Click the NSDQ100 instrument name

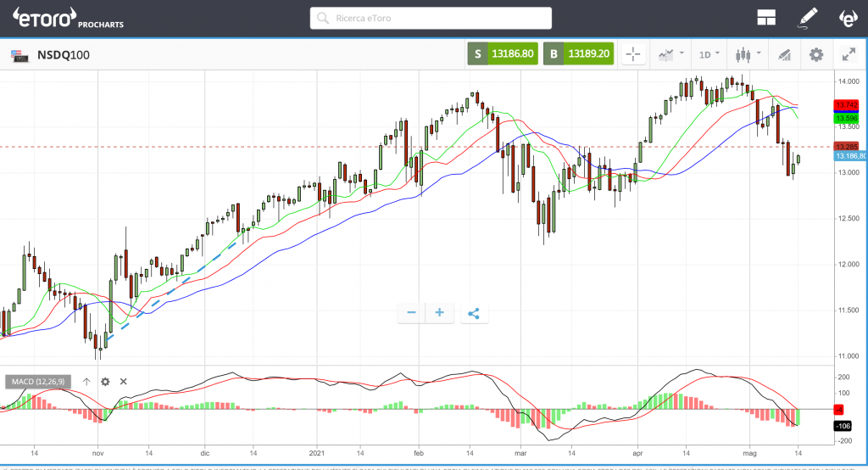point(63,55)
